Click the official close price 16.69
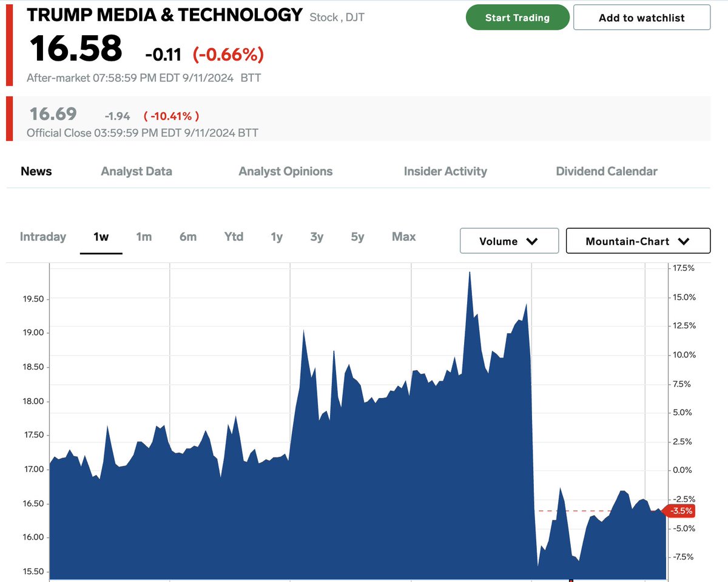 tap(53, 113)
